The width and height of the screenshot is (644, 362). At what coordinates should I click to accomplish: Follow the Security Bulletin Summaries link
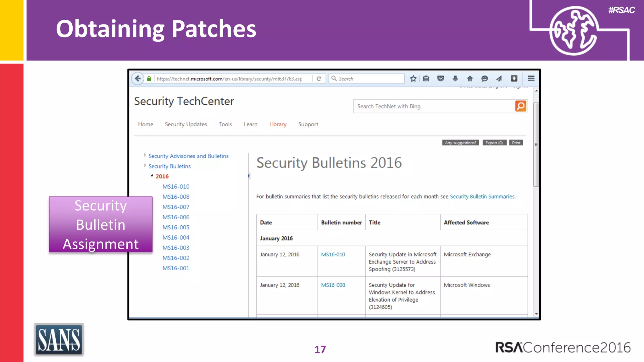tap(482, 197)
